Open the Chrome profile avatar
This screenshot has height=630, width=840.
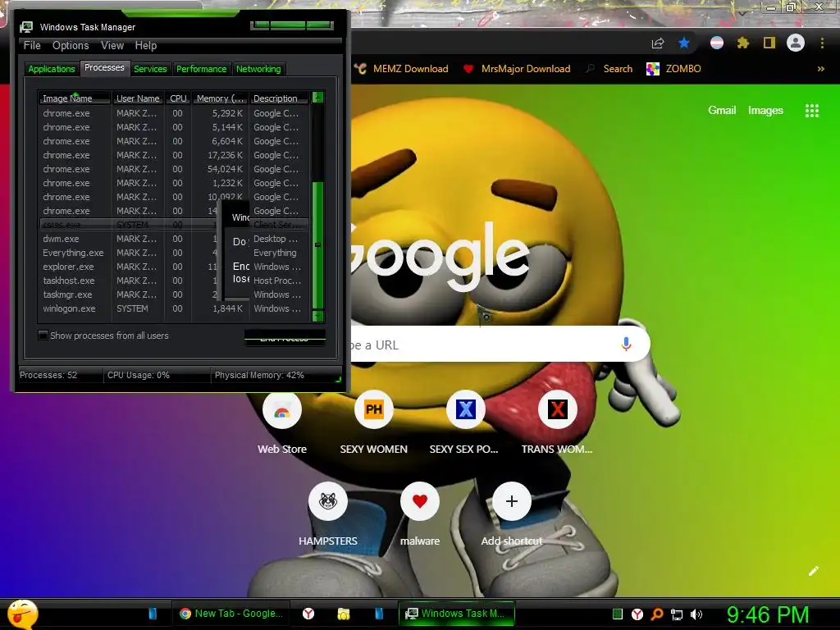click(x=796, y=43)
